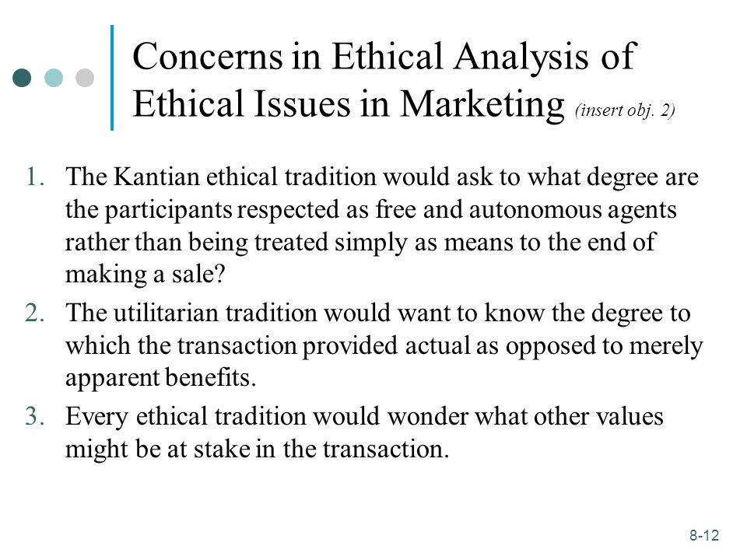Click the list number 2

[35, 313]
